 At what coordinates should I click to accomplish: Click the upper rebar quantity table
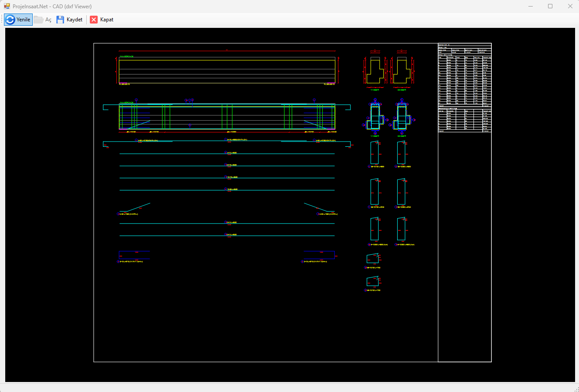[465, 75]
